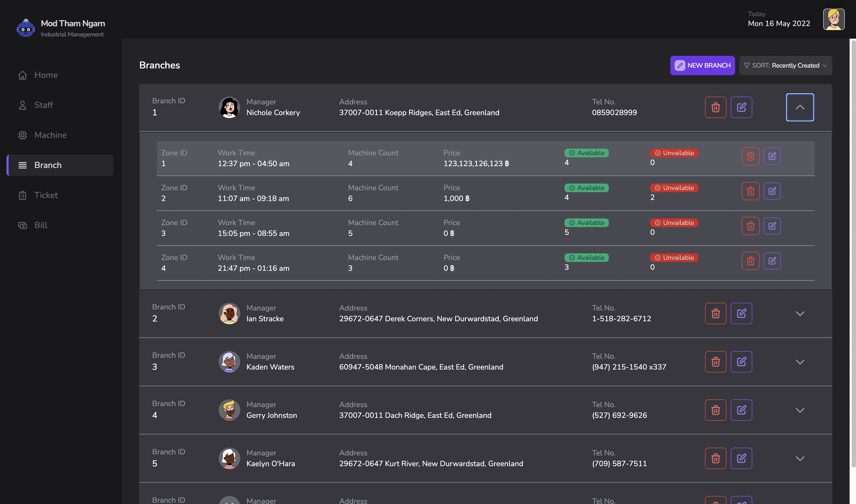Expand Branch 4 zones chevron

[800, 410]
